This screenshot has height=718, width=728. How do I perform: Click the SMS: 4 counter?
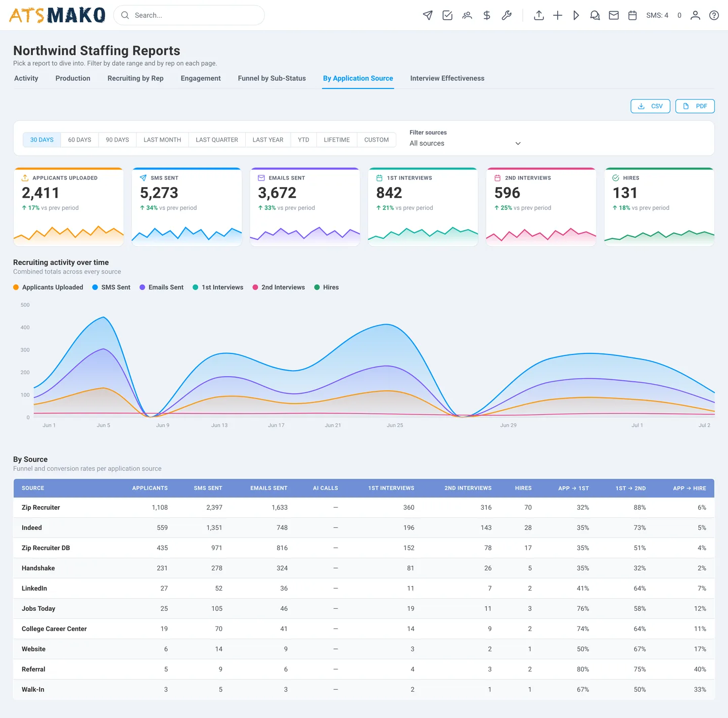tap(657, 15)
